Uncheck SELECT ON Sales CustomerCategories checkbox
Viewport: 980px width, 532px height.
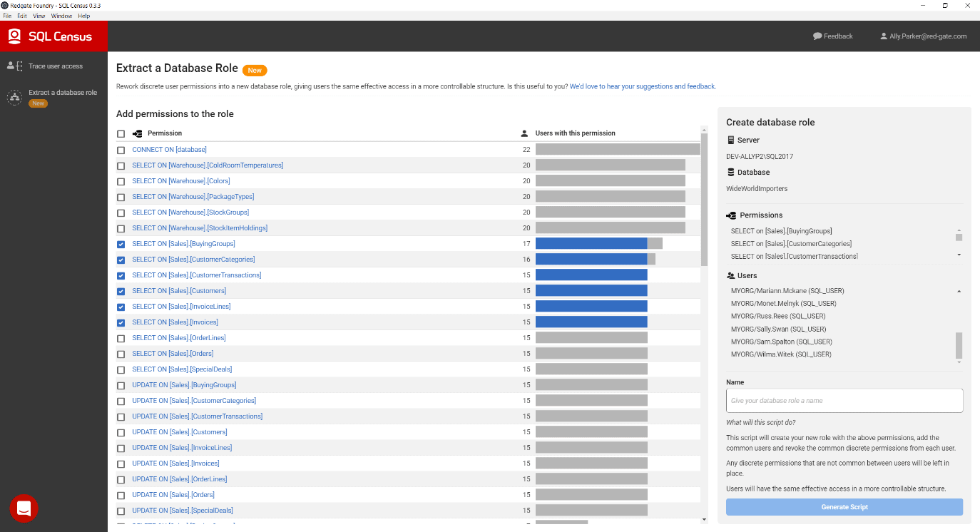click(x=121, y=260)
